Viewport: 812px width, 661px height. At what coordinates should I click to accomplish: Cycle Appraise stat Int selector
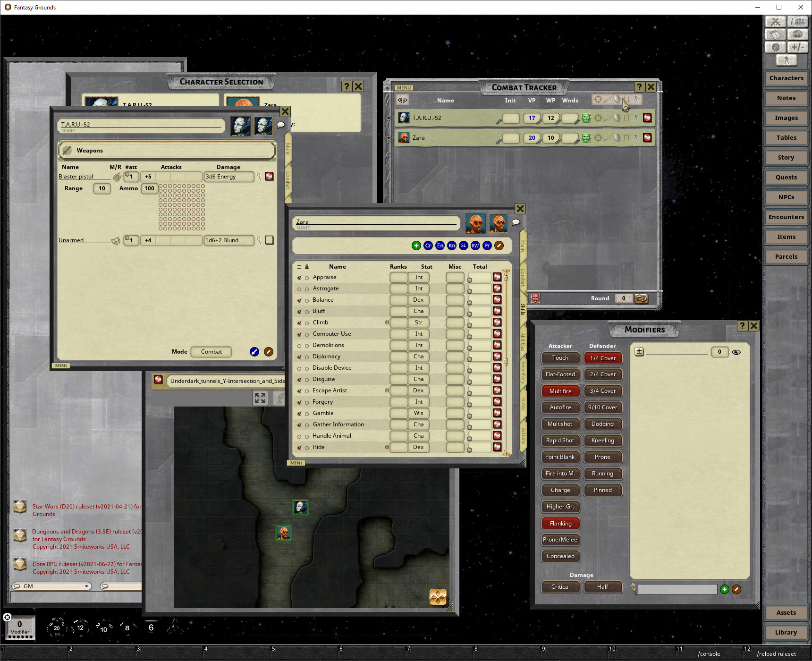tap(419, 277)
